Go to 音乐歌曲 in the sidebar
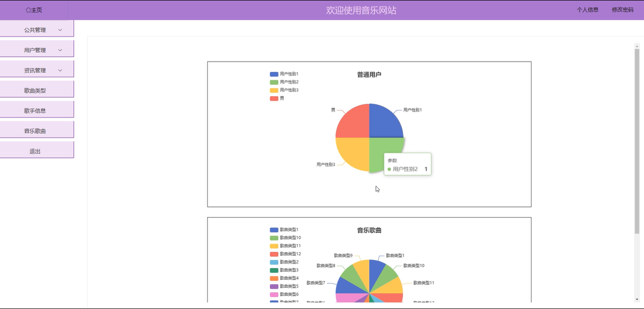The width and height of the screenshot is (644, 309). tap(36, 131)
